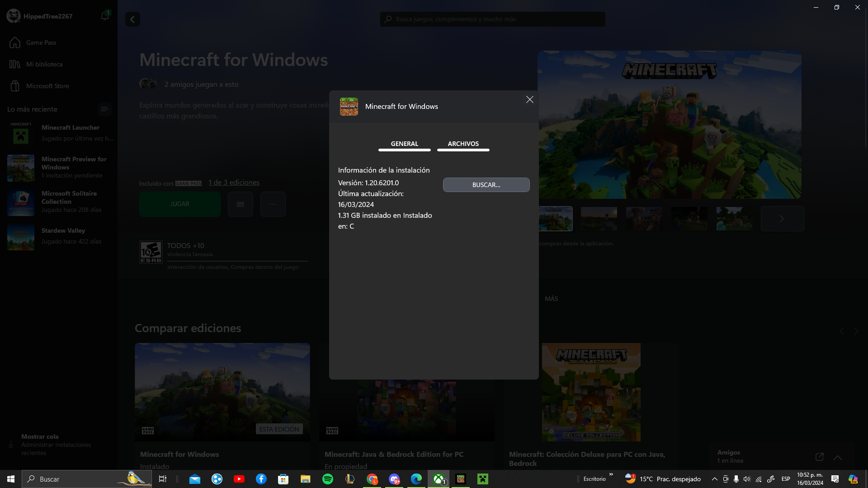Switch to the GENERAL tab
Screen dimensions: 868x488
click(x=404, y=144)
